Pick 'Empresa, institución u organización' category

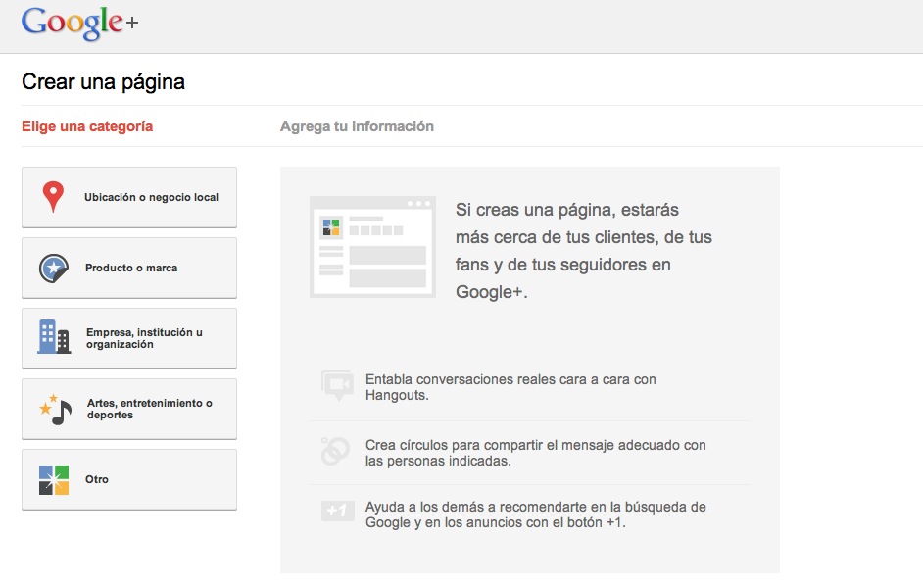pyautogui.click(x=144, y=338)
